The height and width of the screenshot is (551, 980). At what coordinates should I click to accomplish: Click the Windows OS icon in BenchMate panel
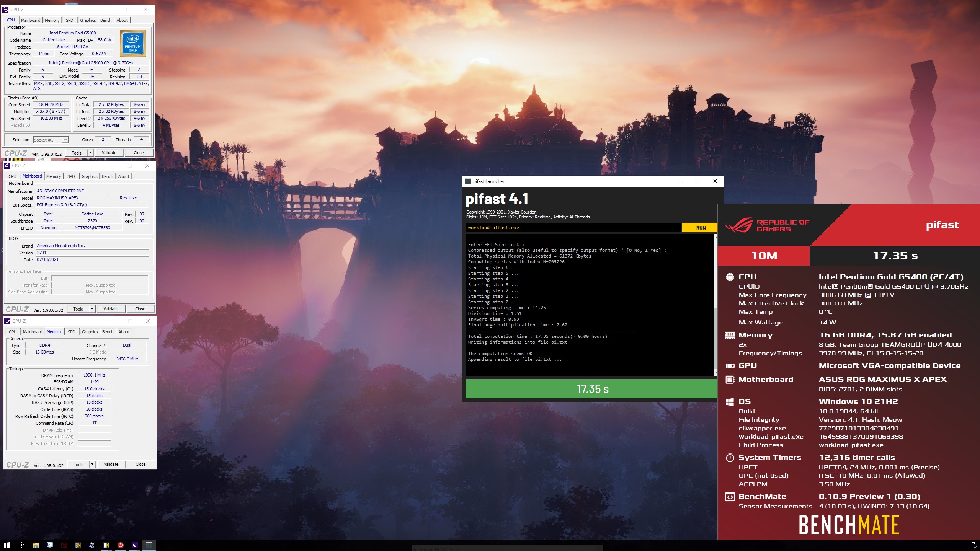click(x=730, y=402)
